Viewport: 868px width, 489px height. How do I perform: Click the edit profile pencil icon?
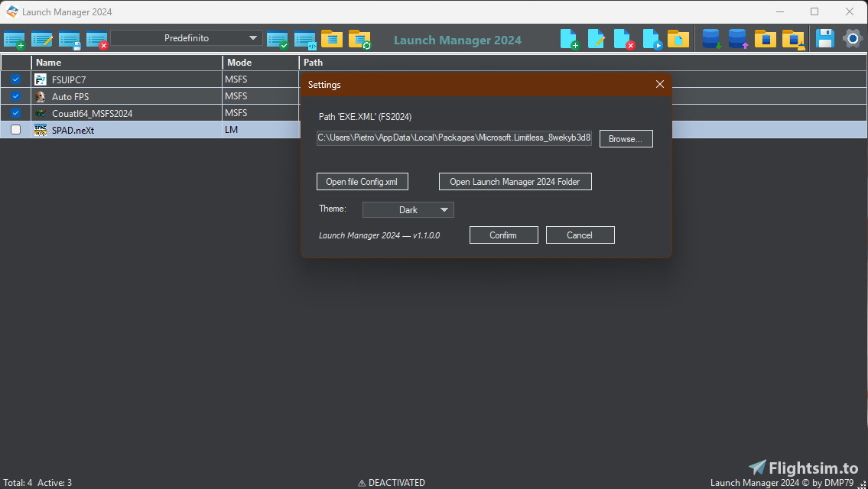click(x=42, y=40)
